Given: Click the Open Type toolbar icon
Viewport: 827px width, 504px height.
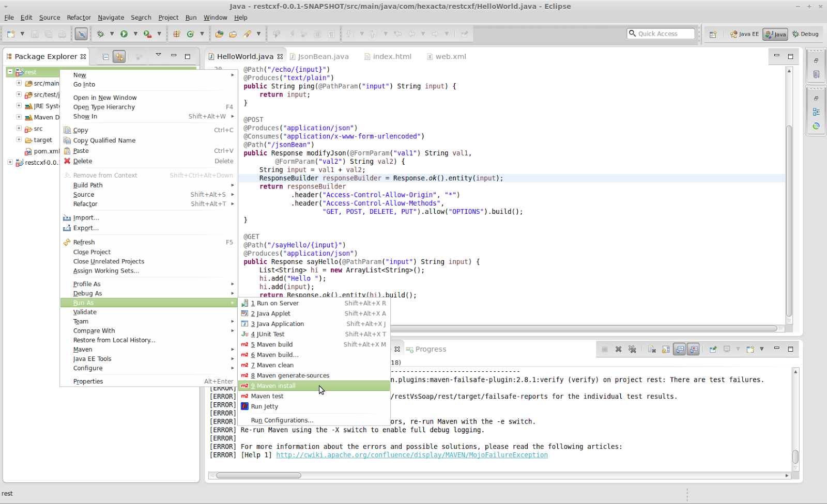Looking at the screenshot, I should tap(220, 34).
